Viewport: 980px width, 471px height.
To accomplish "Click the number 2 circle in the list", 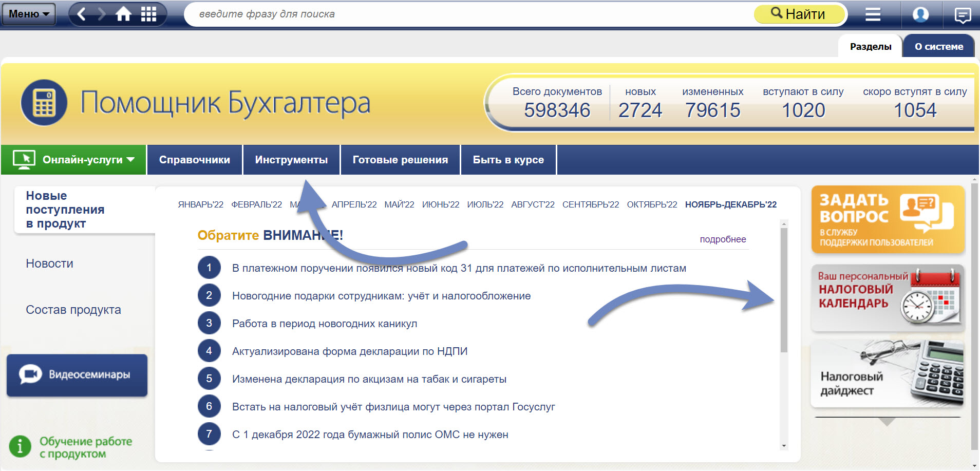I will pos(209,295).
